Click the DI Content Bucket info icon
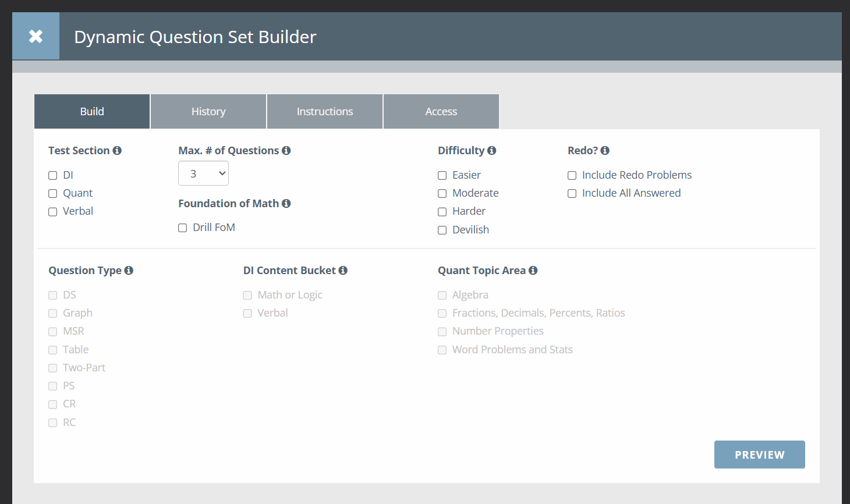The image size is (850, 504). tap(343, 270)
